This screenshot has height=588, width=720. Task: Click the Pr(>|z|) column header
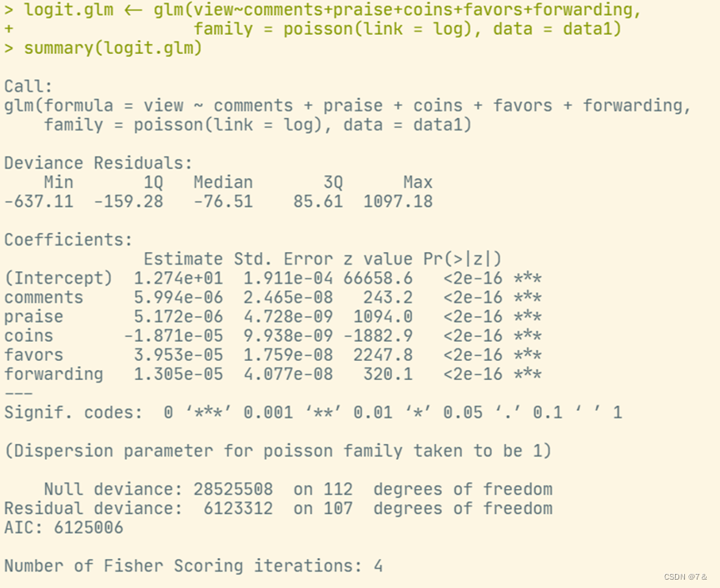tap(462, 259)
